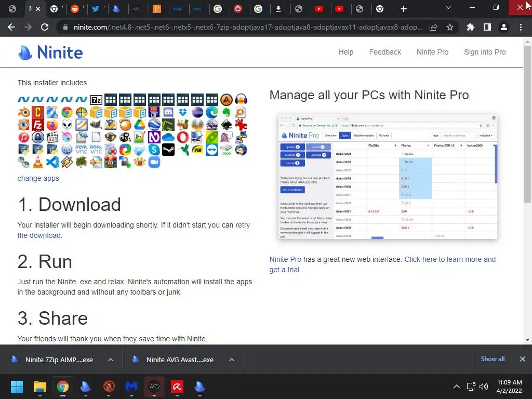Click the KeePass padlock icon
Image resolution: width=532 pixels, height=399 pixels.
[x=38, y=137]
